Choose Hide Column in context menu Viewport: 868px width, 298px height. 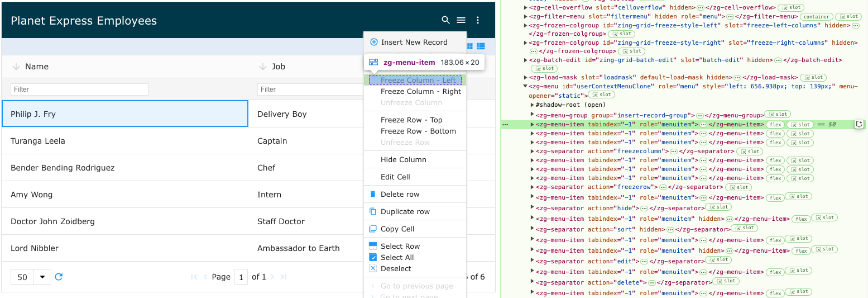click(x=415, y=159)
